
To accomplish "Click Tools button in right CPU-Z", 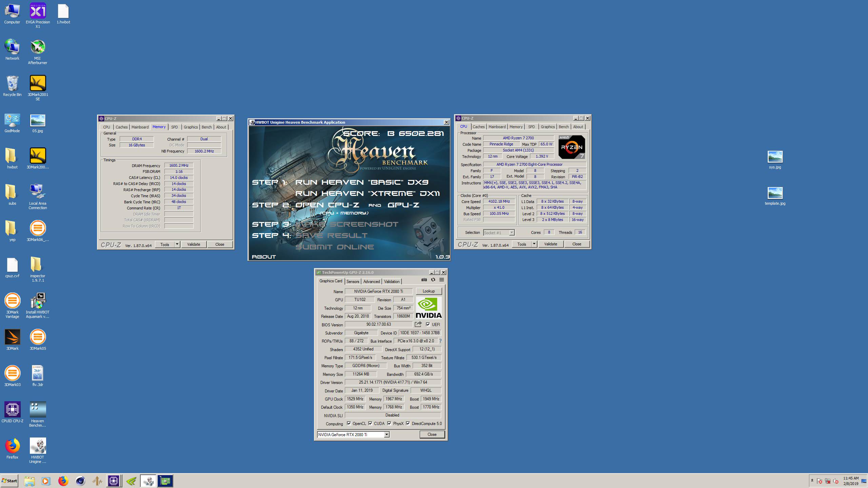I will pos(522,244).
